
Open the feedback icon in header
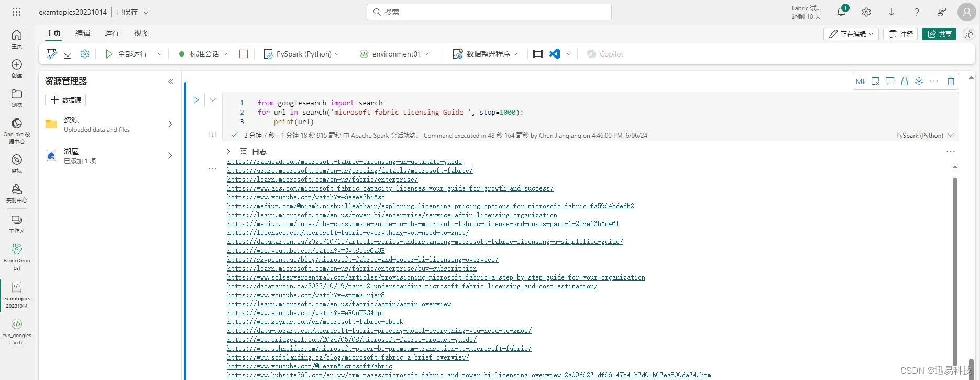coord(942,12)
